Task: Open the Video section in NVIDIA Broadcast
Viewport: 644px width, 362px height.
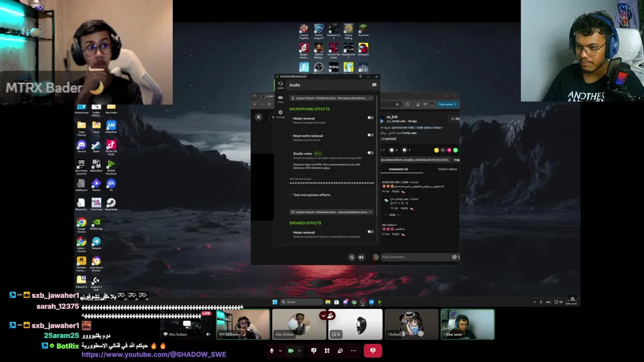Action: click(280, 99)
